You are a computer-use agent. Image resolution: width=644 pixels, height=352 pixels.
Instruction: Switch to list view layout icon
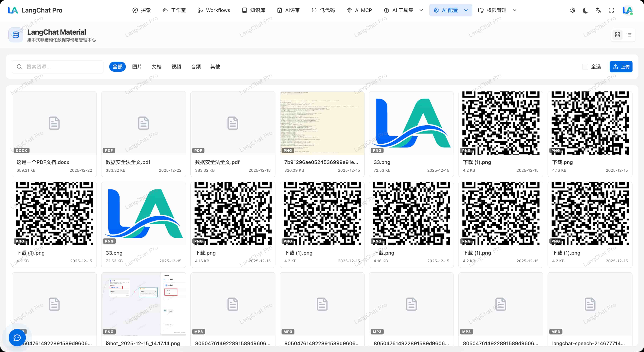[629, 35]
